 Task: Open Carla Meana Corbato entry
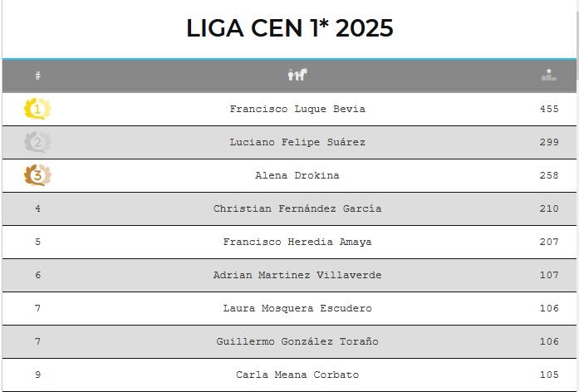(x=297, y=375)
